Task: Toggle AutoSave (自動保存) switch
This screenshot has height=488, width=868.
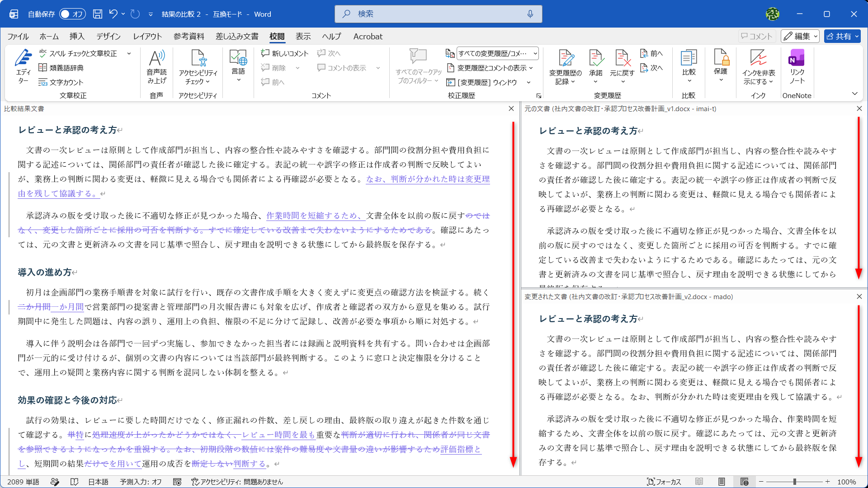Action: pos(72,14)
